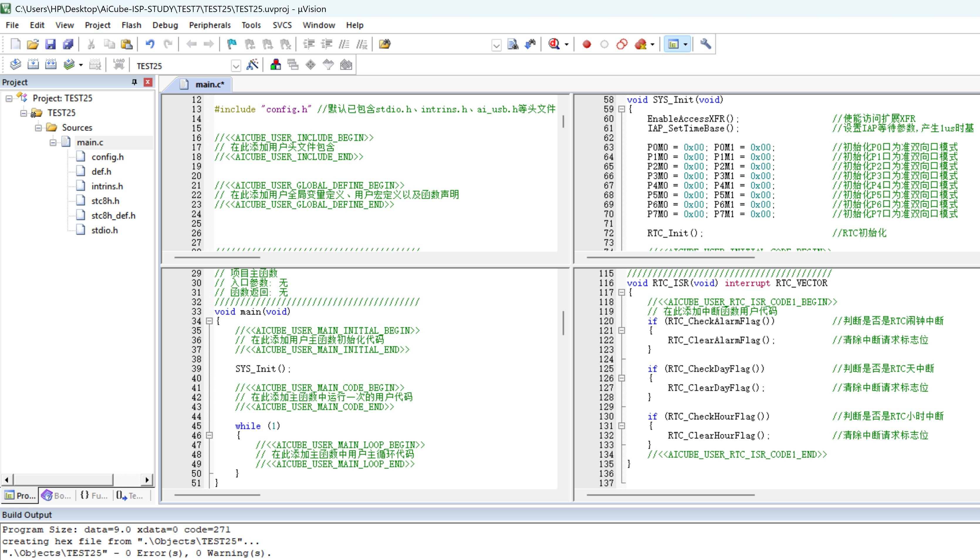This screenshot has height=560, width=980.
Task: Fold the main function at line 34
Action: [209, 321]
